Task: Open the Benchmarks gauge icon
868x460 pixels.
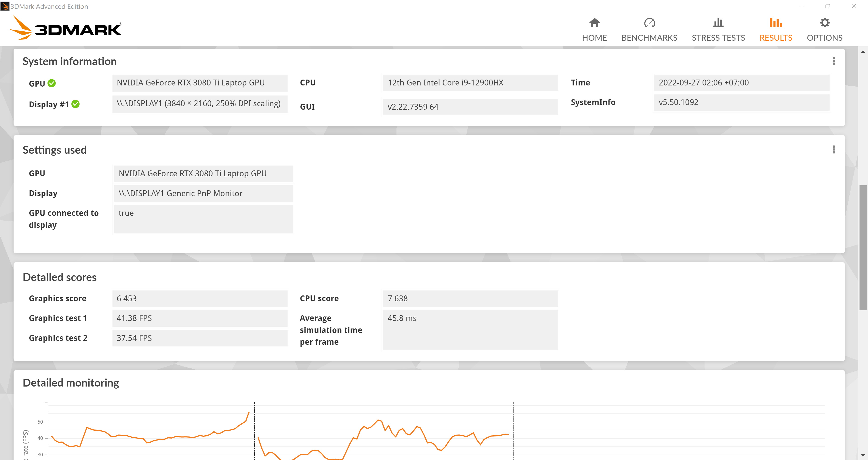Action: (x=649, y=23)
